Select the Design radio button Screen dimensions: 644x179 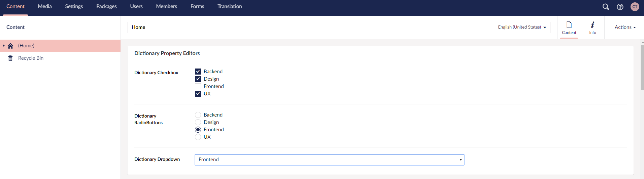[198, 122]
